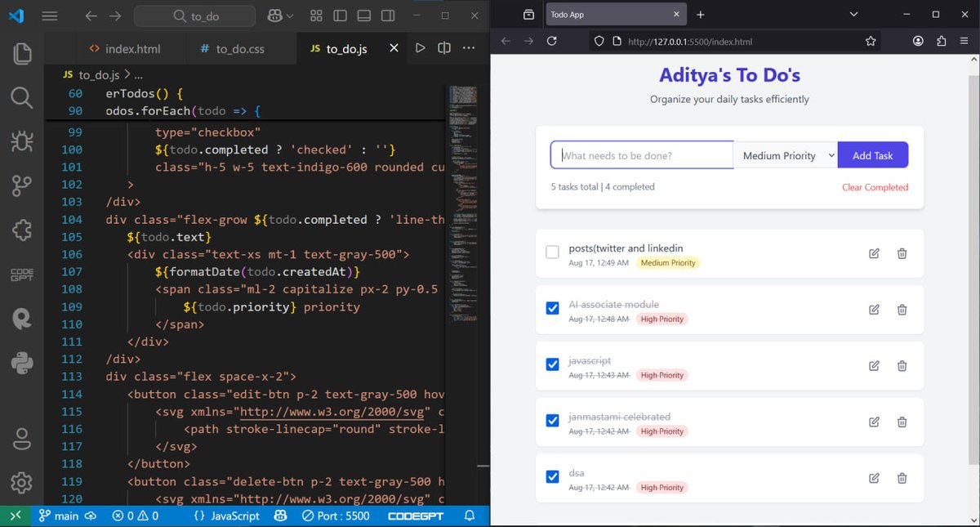980x527 pixels.
Task: Open the hamburger menu in VS Code title bar
Action: (x=49, y=16)
